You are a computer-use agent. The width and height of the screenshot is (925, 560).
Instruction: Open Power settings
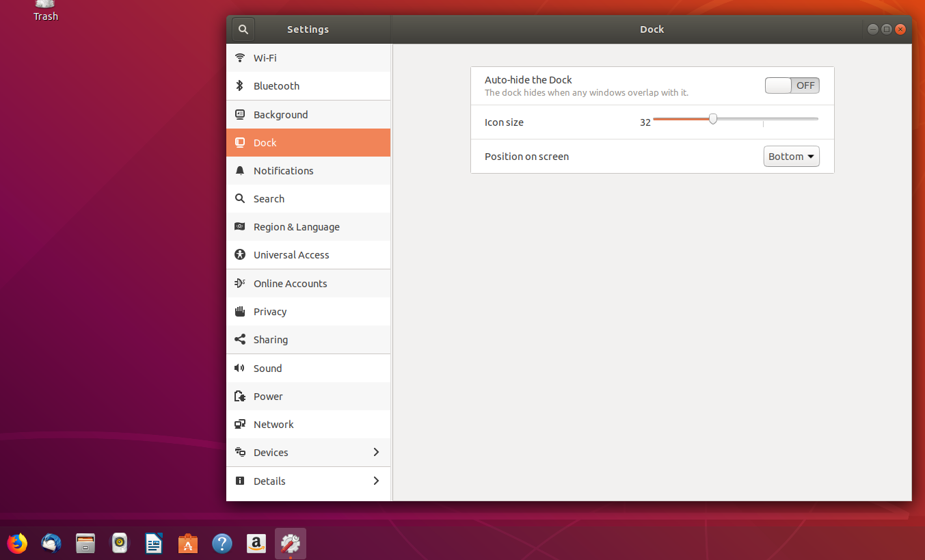click(268, 396)
